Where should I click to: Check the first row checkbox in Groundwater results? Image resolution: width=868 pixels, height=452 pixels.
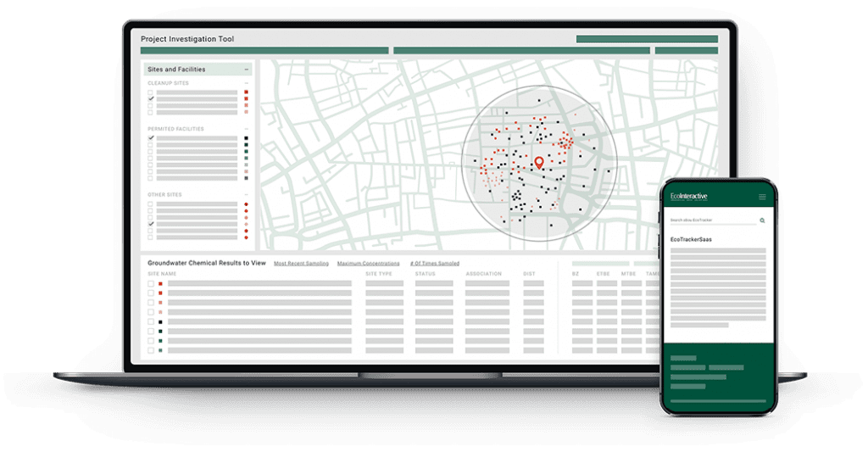151,283
